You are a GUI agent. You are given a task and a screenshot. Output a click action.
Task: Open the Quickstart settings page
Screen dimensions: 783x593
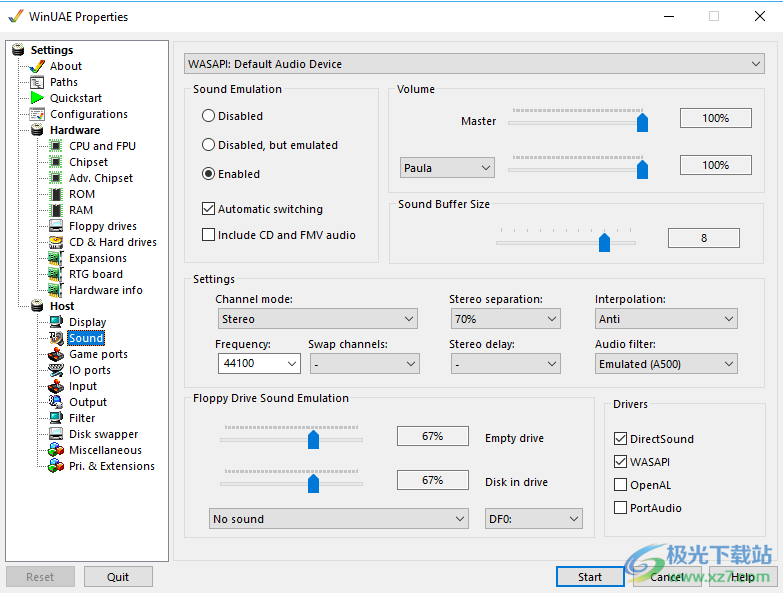pos(75,98)
